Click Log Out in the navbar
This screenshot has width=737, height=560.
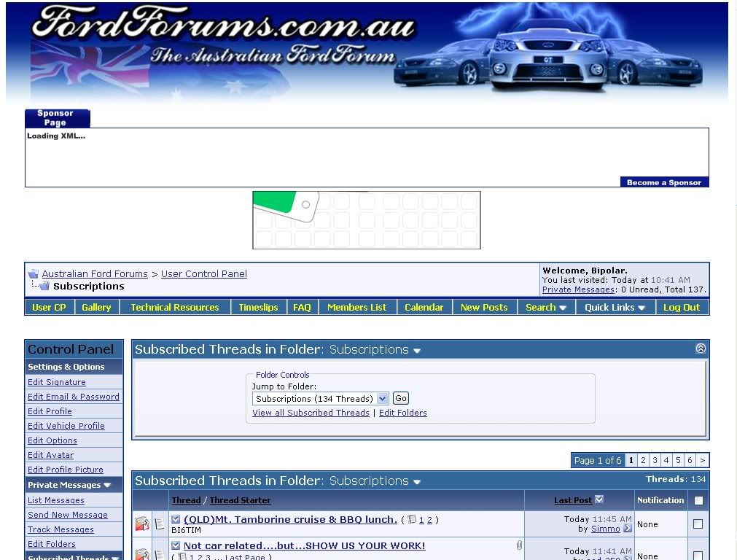[682, 308]
